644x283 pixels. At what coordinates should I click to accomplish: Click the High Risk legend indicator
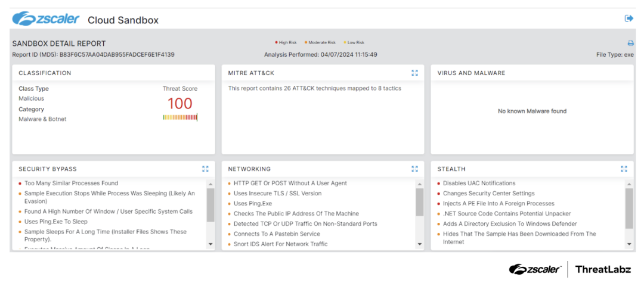pos(286,43)
